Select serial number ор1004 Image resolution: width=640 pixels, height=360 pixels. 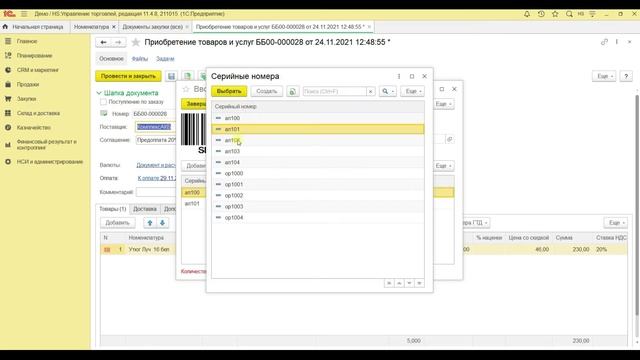click(318, 218)
